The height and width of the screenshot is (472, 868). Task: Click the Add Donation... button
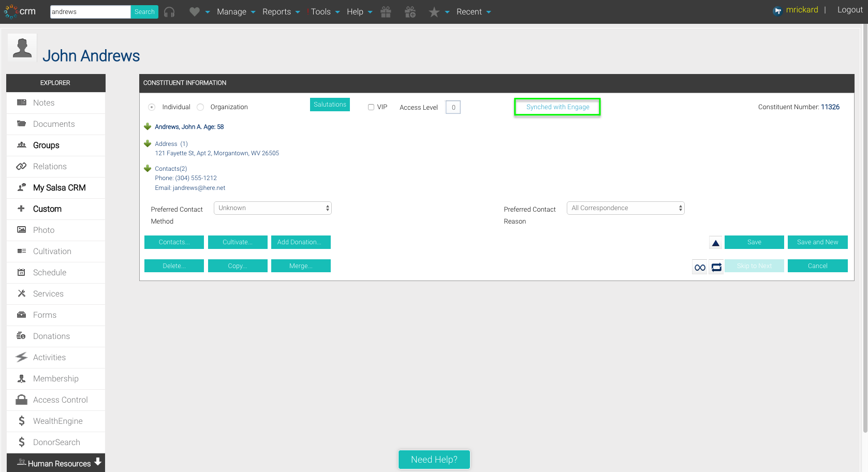tap(301, 242)
